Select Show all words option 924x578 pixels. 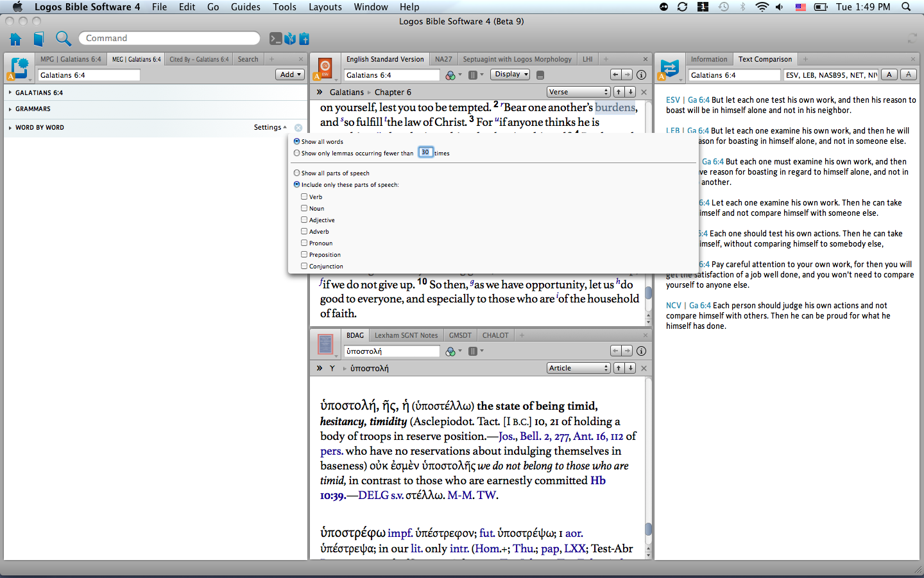[296, 141]
